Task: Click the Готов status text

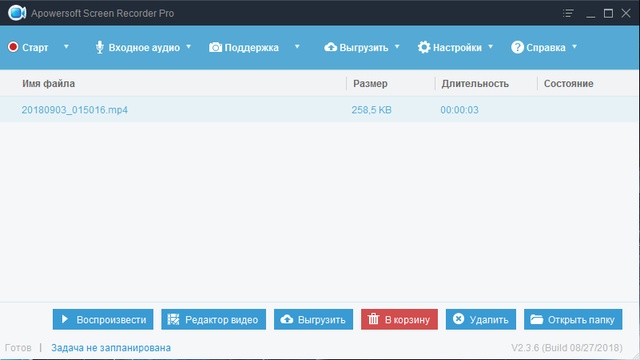Action: click(x=18, y=348)
